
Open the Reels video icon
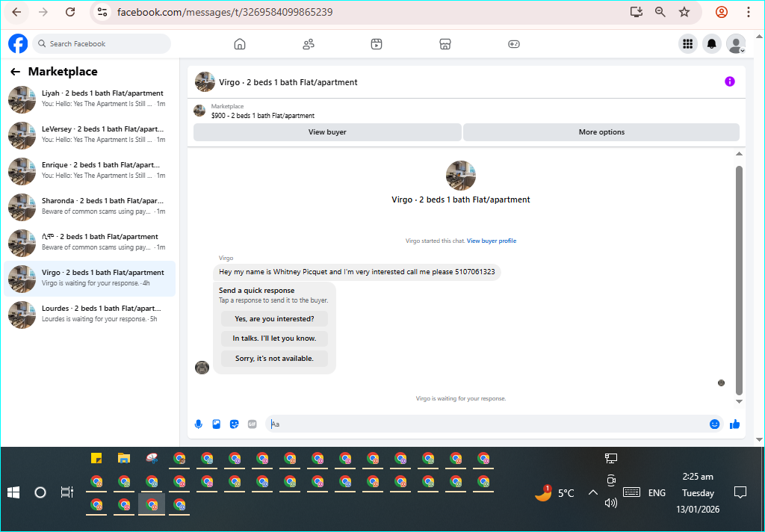(377, 44)
